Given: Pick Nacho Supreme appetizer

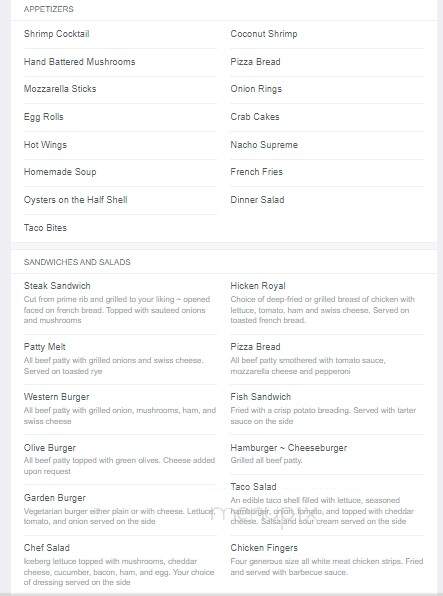Looking at the screenshot, I should click(264, 145).
